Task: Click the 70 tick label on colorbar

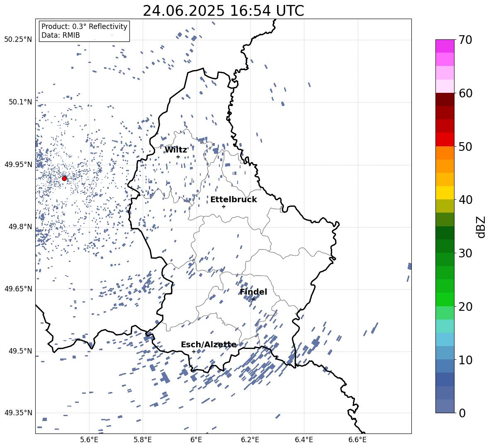Action: [465, 40]
